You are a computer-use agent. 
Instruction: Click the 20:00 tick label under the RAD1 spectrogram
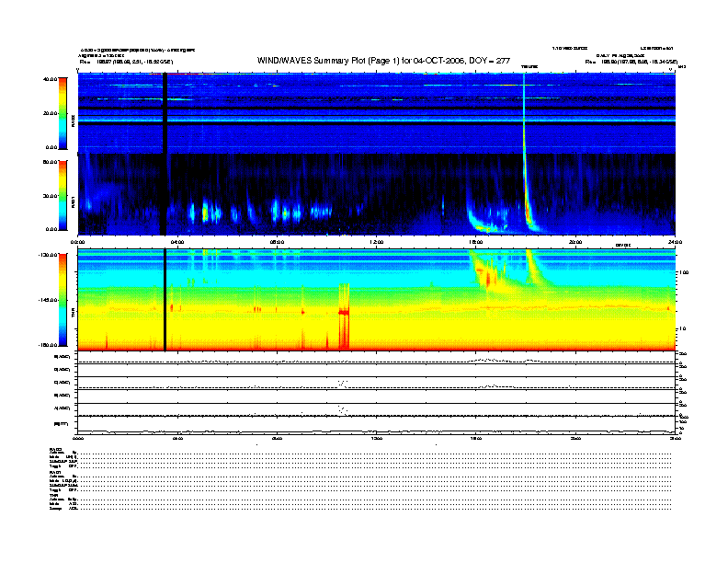575,242
